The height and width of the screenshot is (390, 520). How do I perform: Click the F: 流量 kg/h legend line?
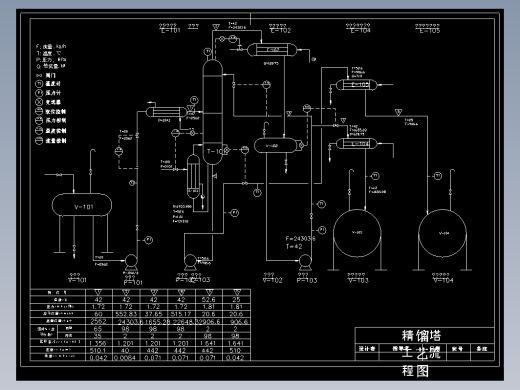[51, 47]
